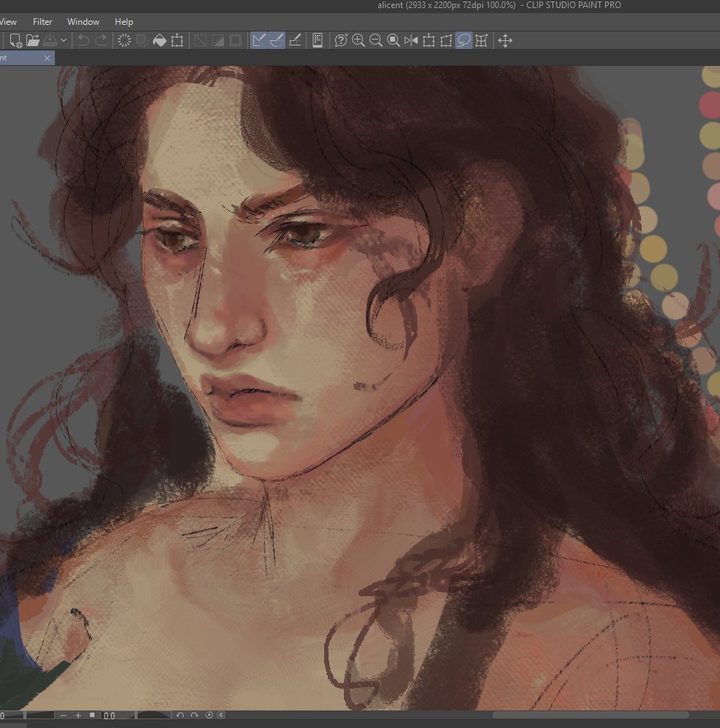The image size is (720, 728).
Task: Click the square Fit to Screen button
Action: tap(92, 715)
